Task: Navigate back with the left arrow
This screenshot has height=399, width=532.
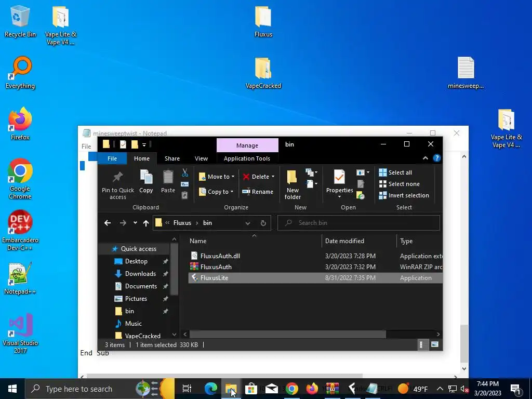Action: 108,223
